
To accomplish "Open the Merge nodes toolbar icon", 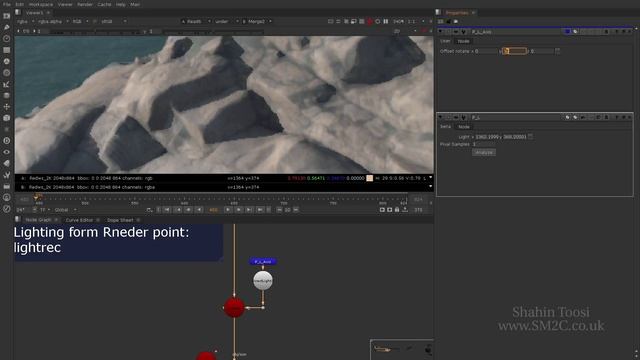I will pos(7,96).
